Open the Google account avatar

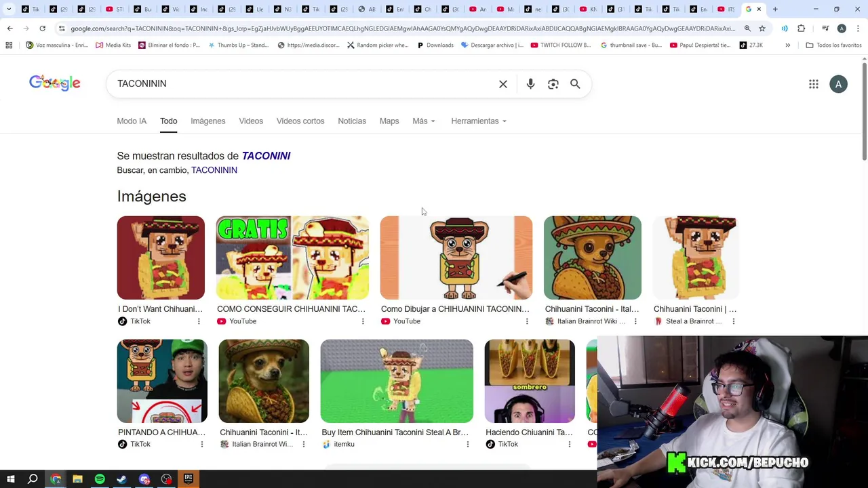coord(838,84)
